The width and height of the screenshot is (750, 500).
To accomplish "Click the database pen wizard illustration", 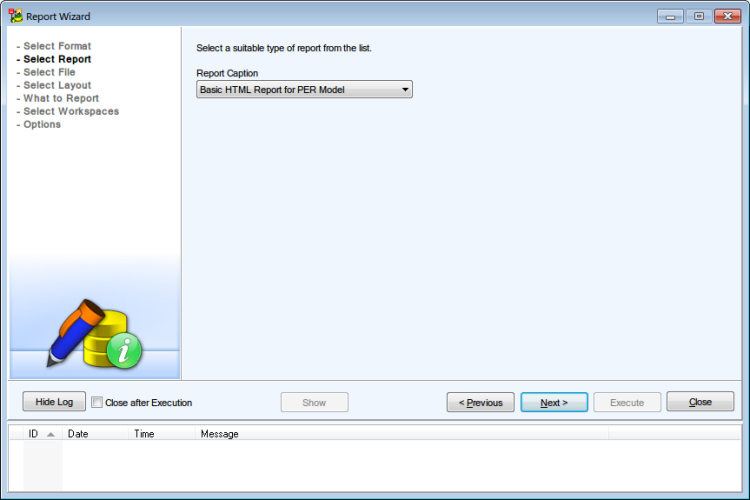I will click(x=95, y=334).
